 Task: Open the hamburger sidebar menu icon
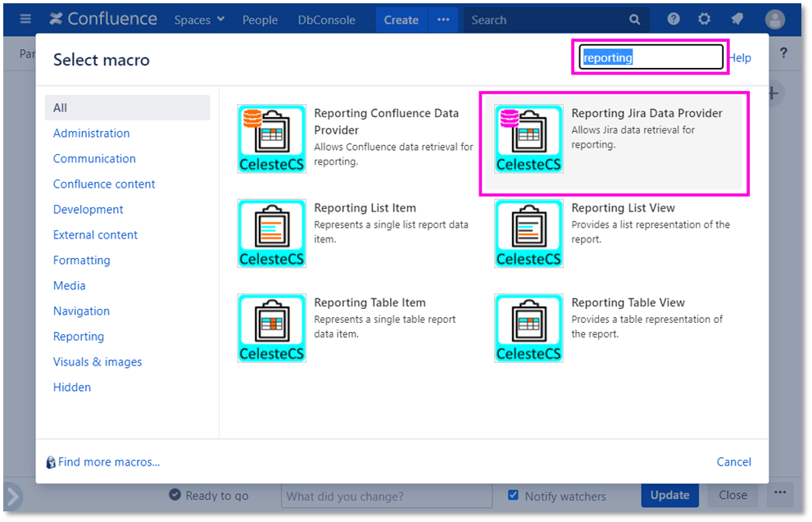pos(25,19)
